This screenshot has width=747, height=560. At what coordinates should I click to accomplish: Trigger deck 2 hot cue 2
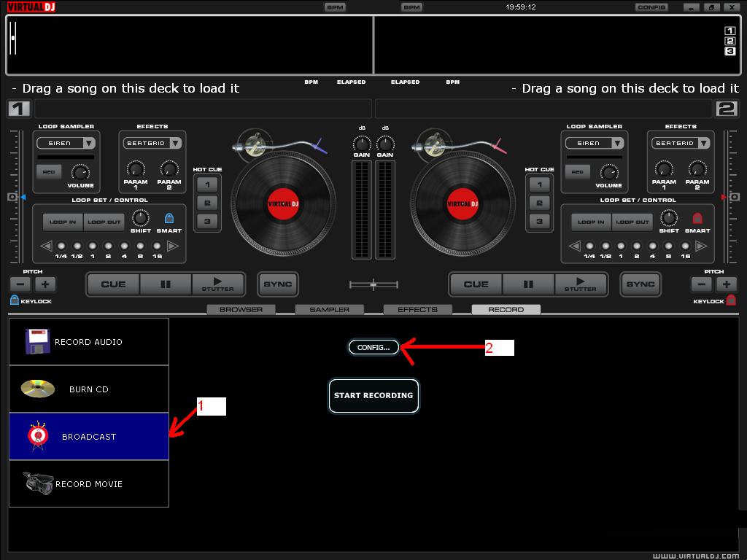click(x=539, y=203)
